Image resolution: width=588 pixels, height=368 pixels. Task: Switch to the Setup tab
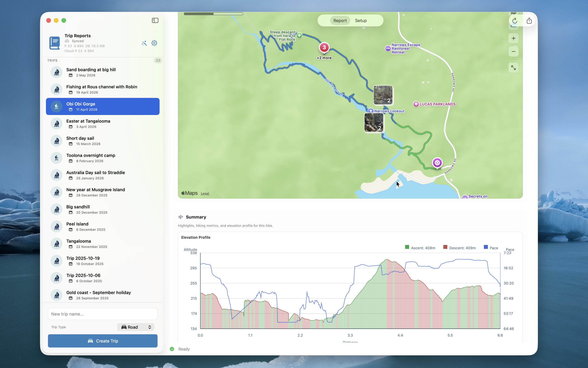point(361,21)
